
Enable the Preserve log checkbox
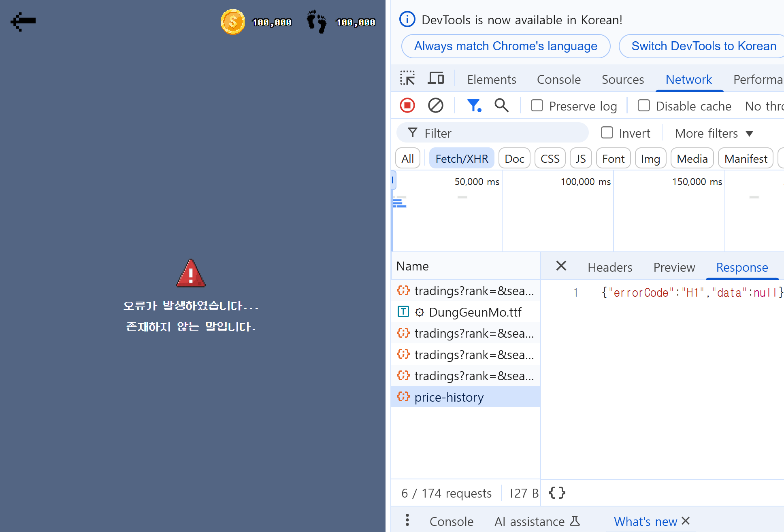537,106
